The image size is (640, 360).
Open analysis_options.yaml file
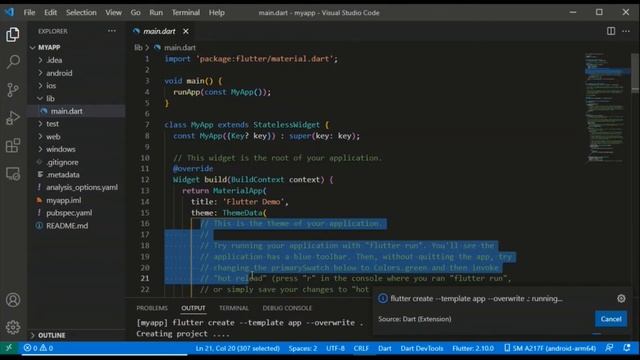[82, 187]
